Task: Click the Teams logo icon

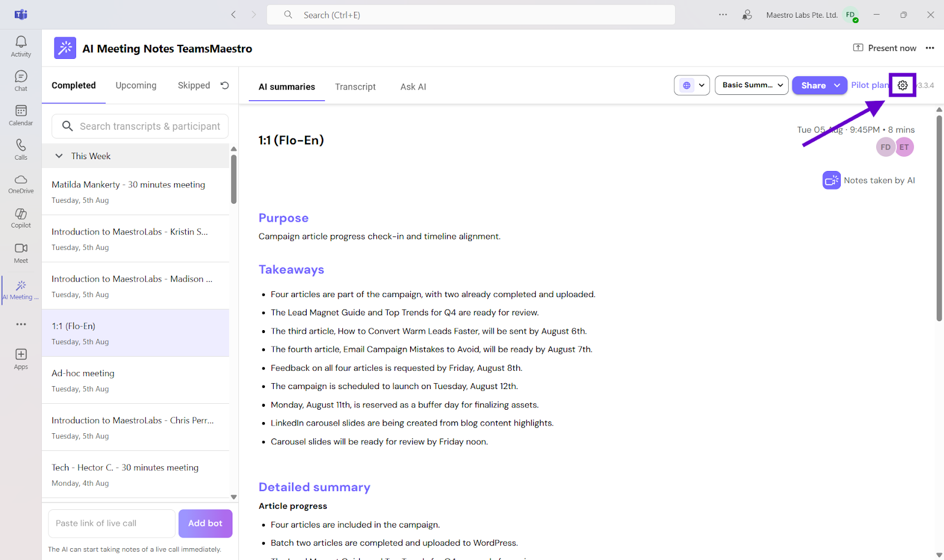Action: point(21,15)
